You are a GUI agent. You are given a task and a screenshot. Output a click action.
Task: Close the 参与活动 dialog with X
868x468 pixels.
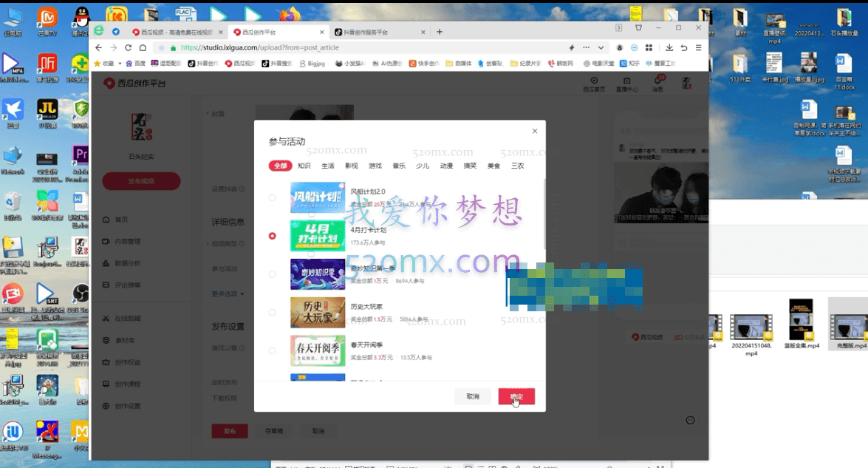click(x=535, y=132)
